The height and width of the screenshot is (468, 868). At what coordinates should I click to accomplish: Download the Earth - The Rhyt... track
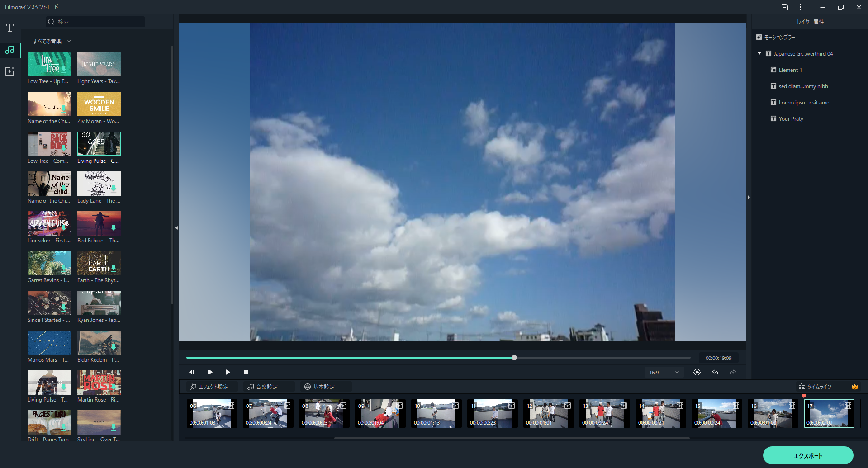coord(114,268)
